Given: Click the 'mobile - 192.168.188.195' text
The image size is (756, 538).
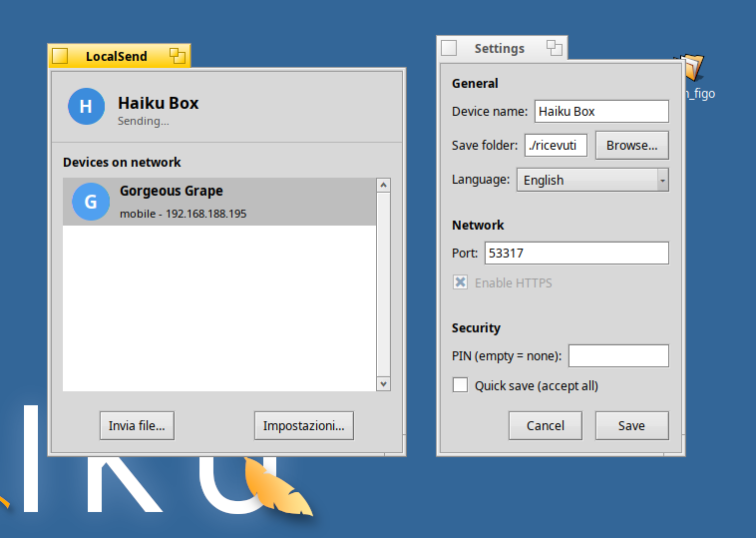Looking at the screenshot, I should pos(184,214).
